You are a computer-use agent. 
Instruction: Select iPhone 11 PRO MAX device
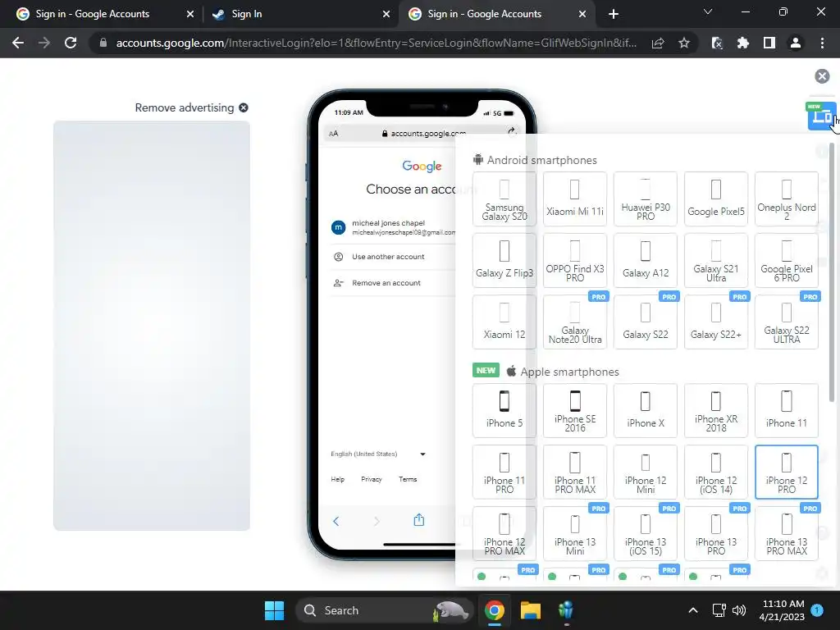(575, 472)
